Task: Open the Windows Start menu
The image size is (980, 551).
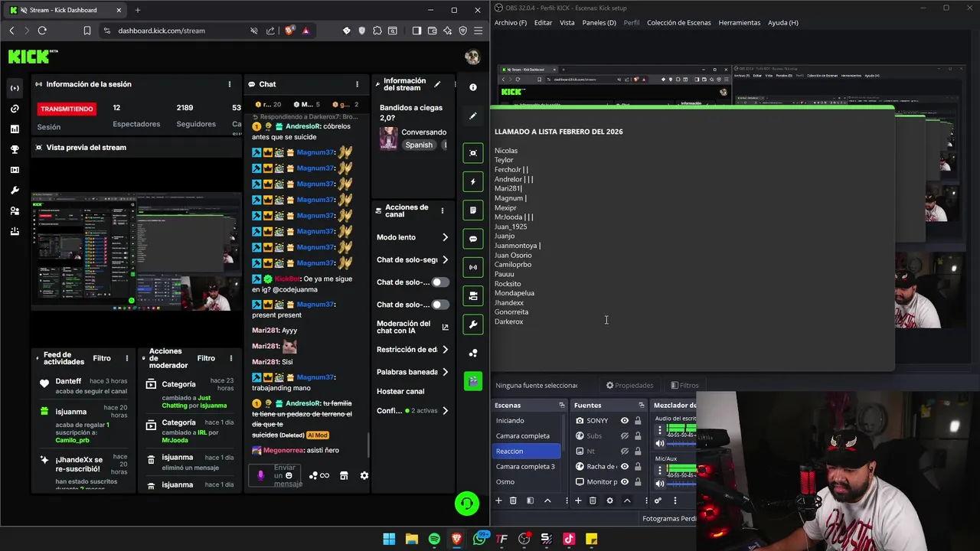Action: tap(389, 539)
